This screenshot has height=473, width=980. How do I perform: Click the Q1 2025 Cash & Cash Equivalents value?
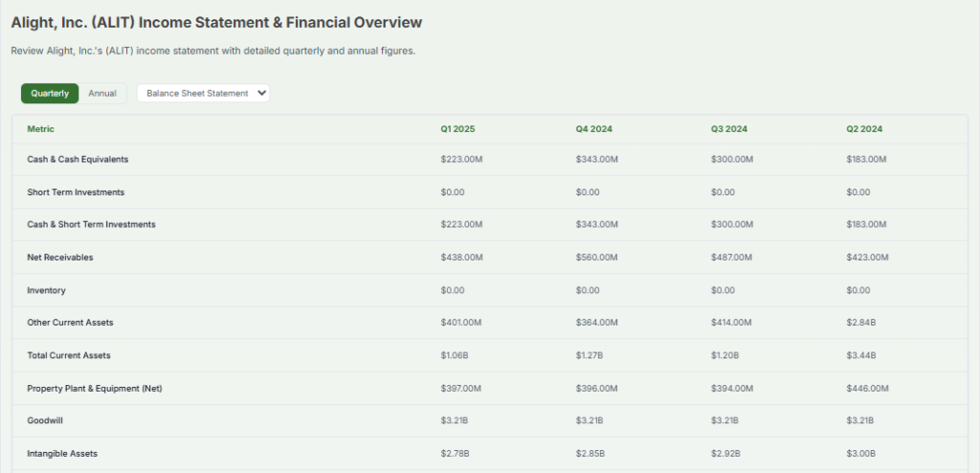pyautogui.click(x=462, y=159)
